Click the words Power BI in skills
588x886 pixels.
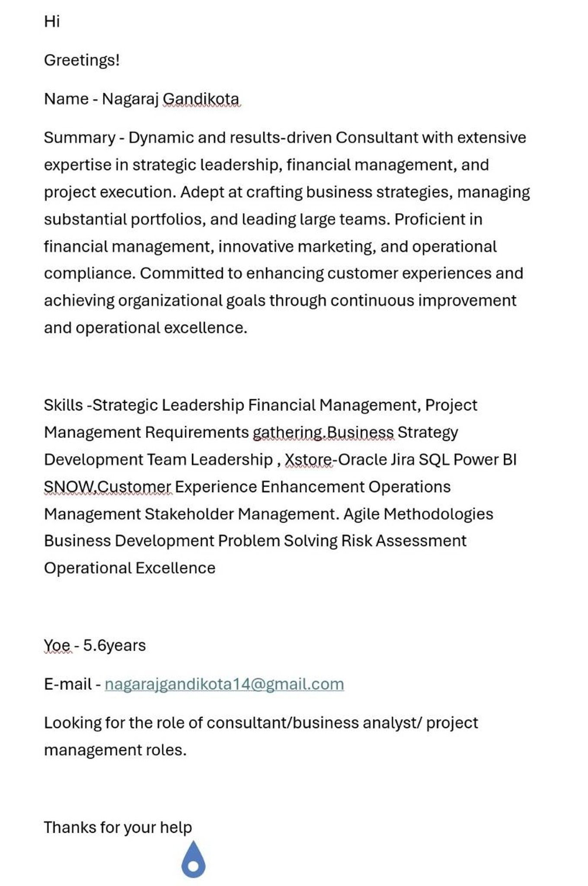pyautogui.click(x=485, y=459)
